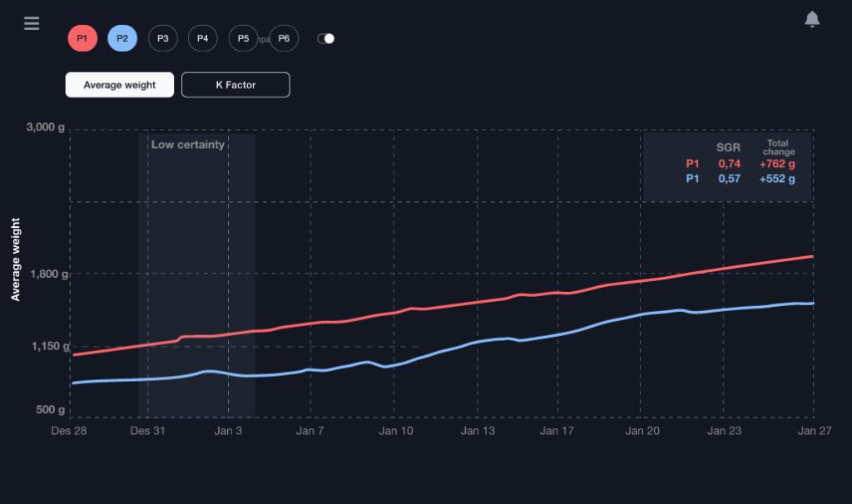
Task: Enable the P3 pen
Action: 162,38
